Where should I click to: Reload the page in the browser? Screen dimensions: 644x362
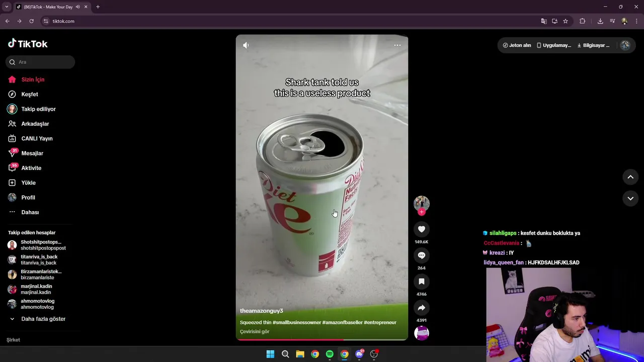(31, 21)
